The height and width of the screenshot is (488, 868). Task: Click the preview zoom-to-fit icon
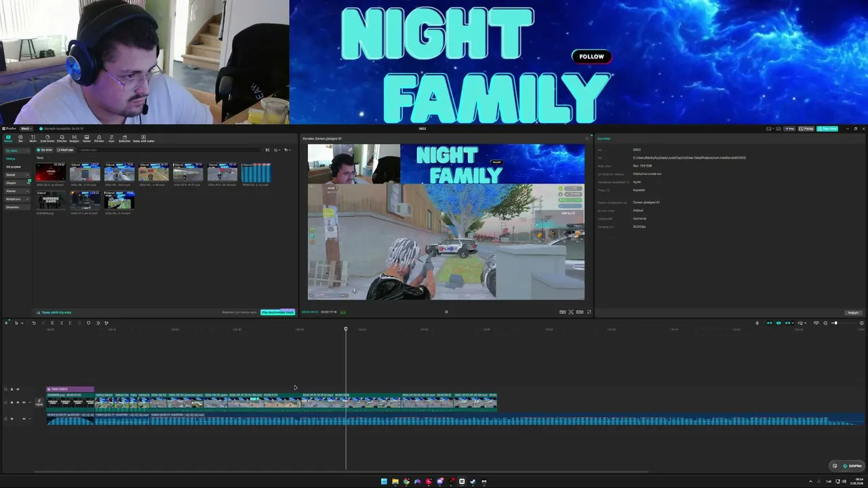(x=571, y=312)
